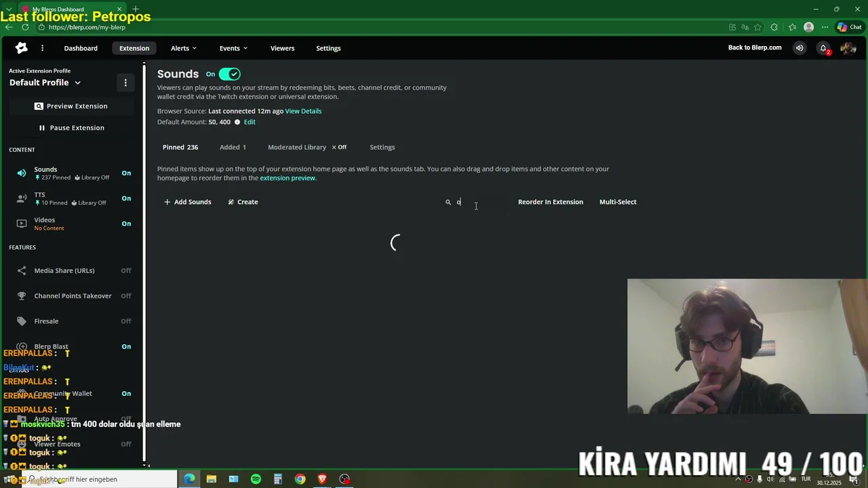The image size is (868, 488).
Task: Switch to the Moderated Library tab
Action: [x=297, y=147]
